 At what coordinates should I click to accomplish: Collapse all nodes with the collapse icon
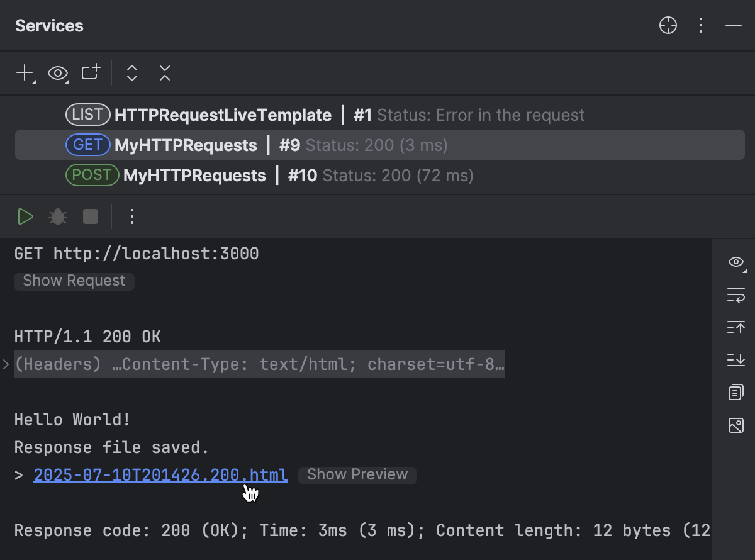pyautogui.click(x=164, y=73)
